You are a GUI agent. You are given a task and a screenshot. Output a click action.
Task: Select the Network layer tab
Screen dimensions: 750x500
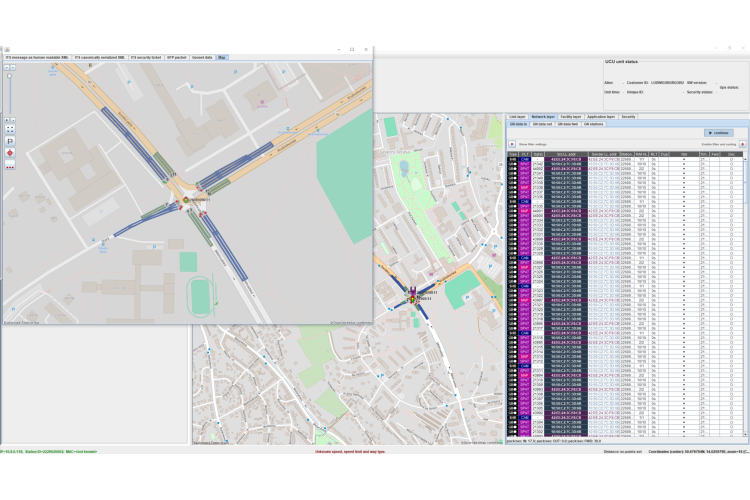click(543, 117)
